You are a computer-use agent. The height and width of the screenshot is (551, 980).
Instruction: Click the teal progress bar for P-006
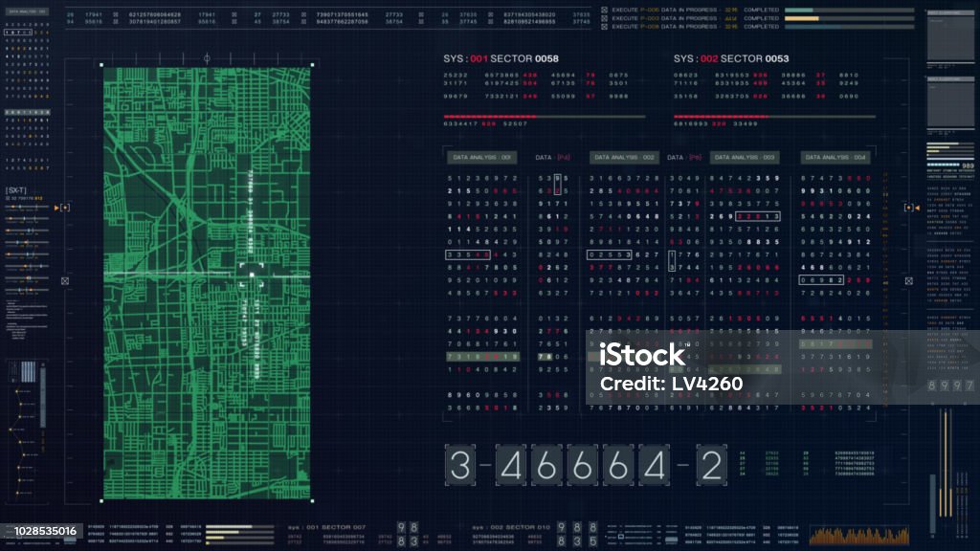coord(849,10)
